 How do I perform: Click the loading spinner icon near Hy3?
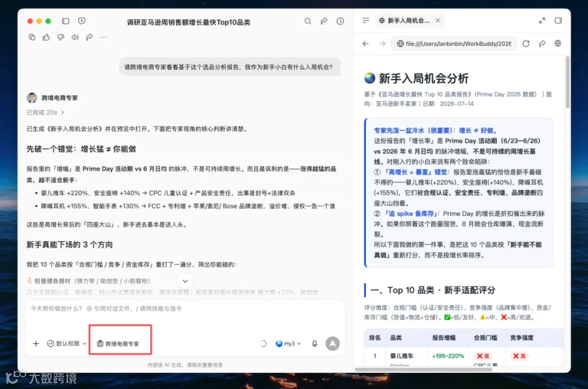tap(263, 344)
